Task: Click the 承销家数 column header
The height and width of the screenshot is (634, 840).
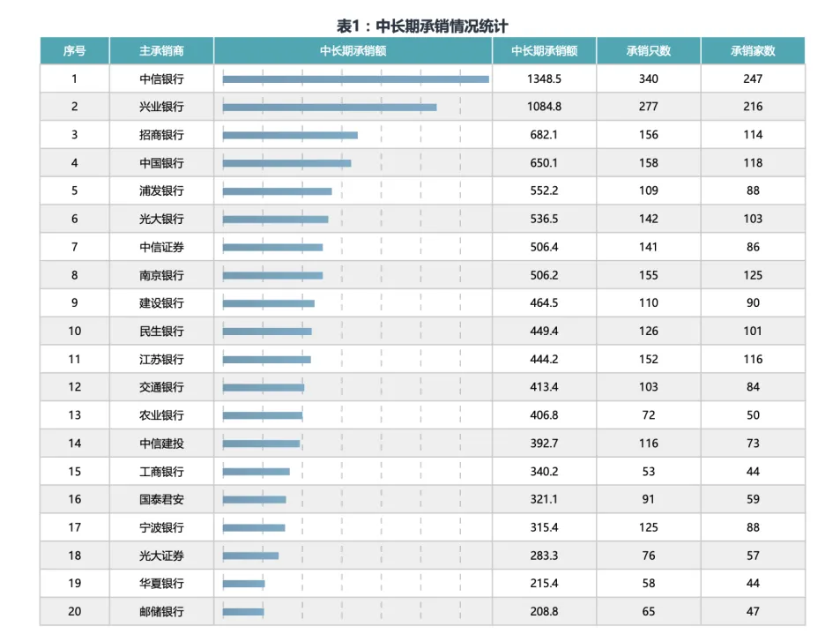Action: pyautogui.click(x=753, y=50)
